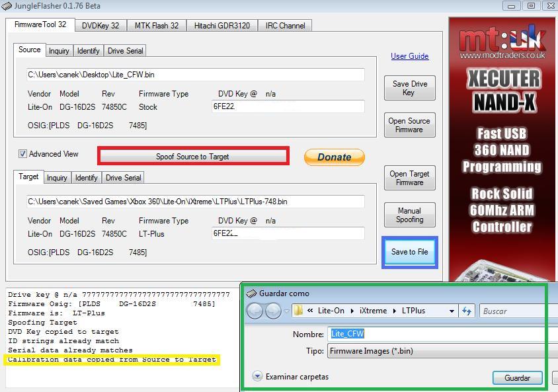Switch to the MTK Flash 32 tab
The width and height of the screenshot is (558, 392).
(157, 26)
